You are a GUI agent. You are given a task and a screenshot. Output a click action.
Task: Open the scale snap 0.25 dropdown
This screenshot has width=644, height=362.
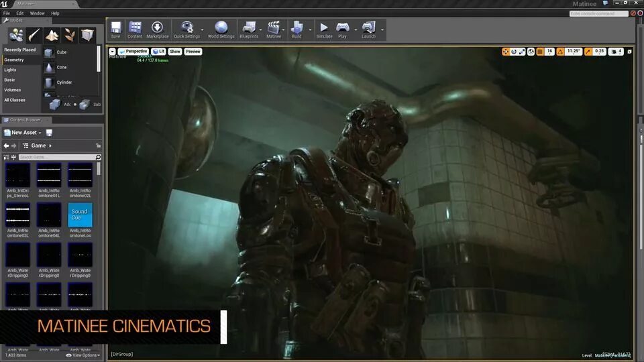coord(600,52)
